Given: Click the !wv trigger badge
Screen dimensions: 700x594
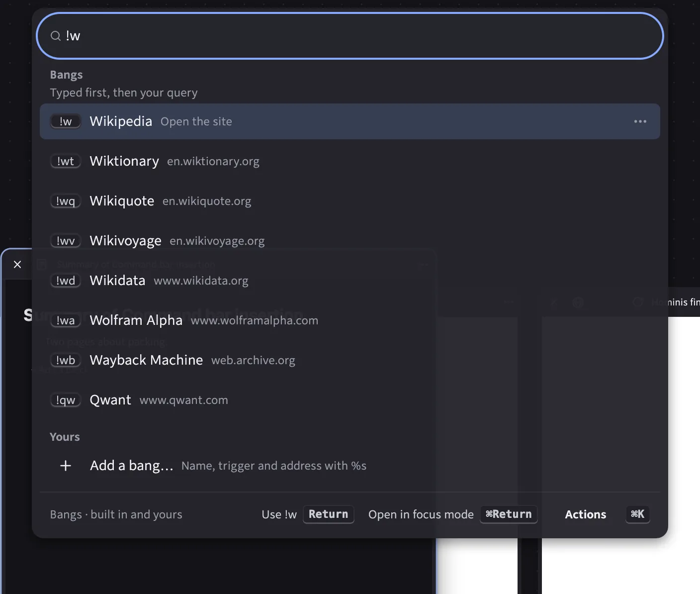Looking at the screenshot, I should tap(66, 241).
